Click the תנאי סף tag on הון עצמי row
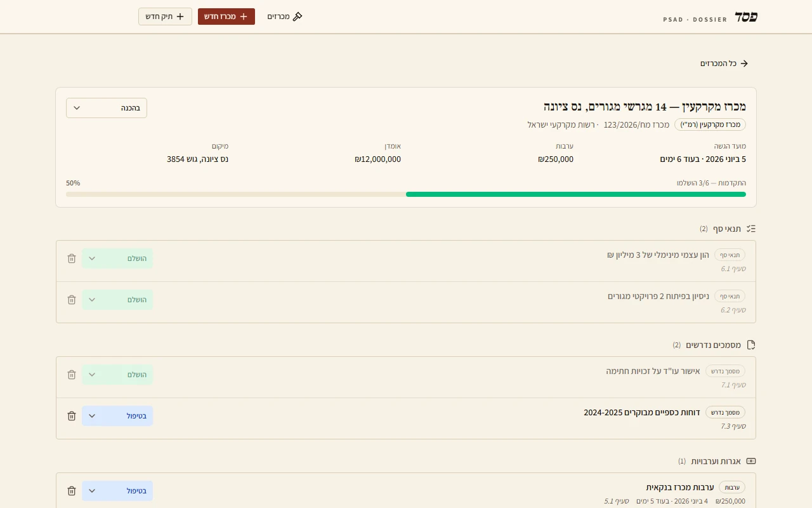The height and width of the screenshot is (508, 812). tap(730, 255)
